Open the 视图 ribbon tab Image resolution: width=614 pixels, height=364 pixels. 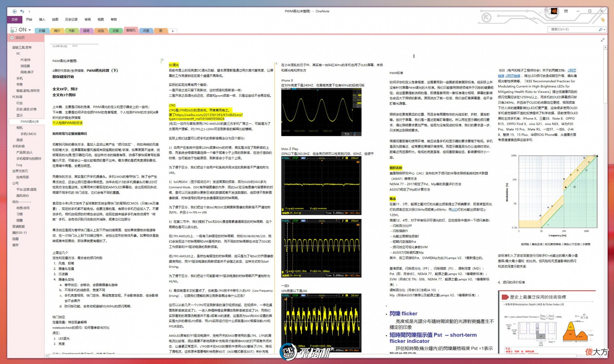click(101, 20)
